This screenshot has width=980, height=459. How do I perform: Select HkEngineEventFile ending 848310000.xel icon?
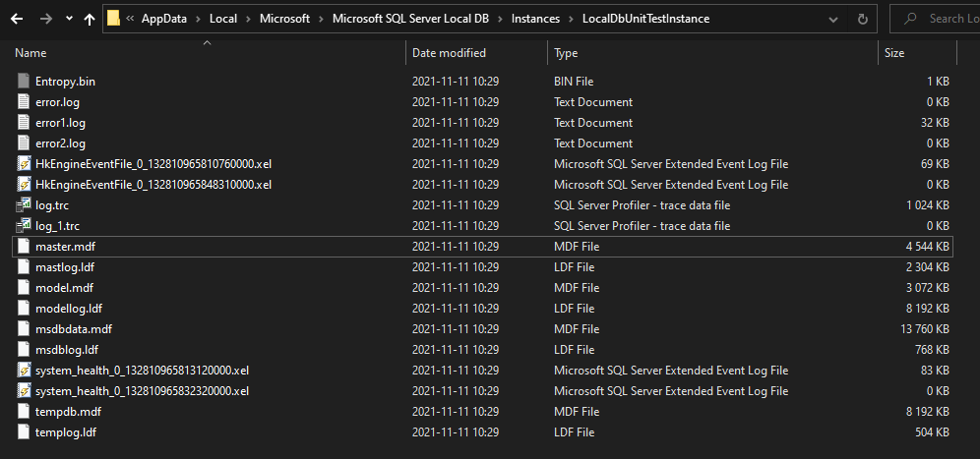24,184
